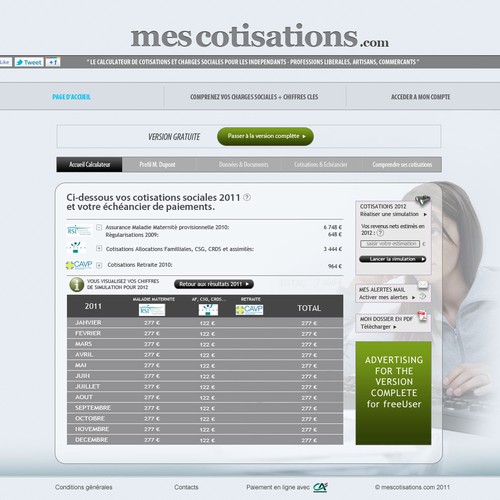The image size is (500, 500).
Task: Click Retour aux résultats 2011 button
Action: 214,284
